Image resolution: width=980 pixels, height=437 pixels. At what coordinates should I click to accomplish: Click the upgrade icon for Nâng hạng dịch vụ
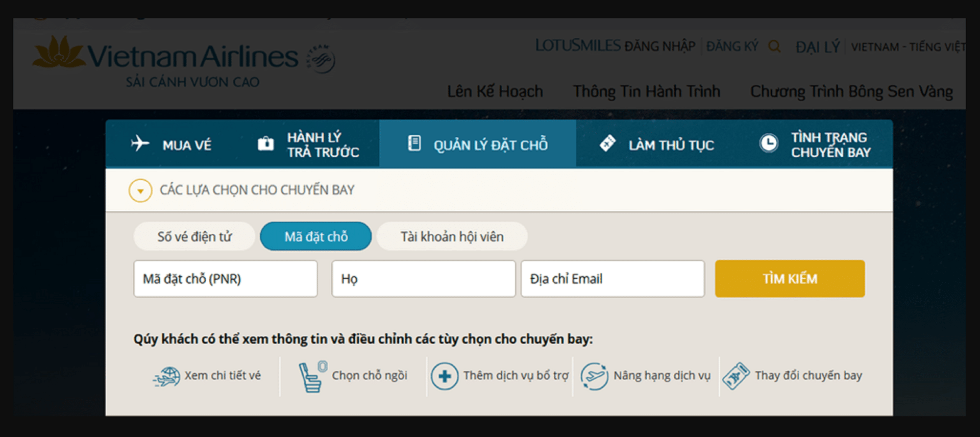click(594, 376)
